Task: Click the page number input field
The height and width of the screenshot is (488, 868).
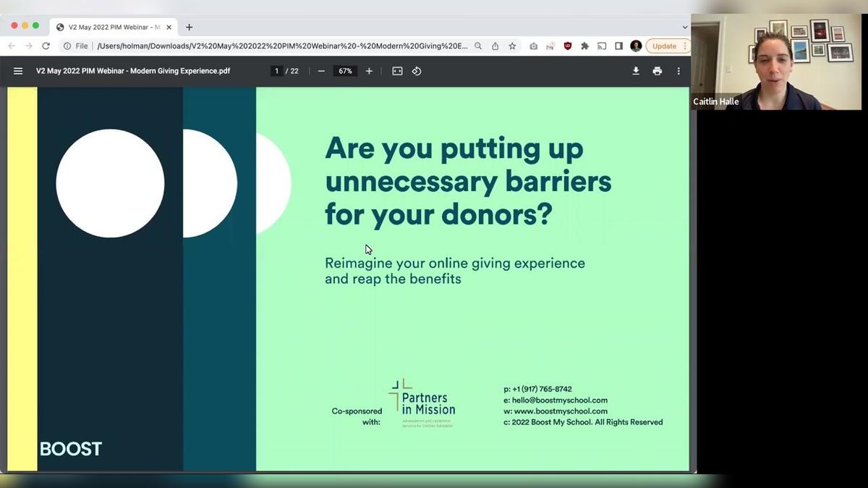Action: [276, 71]
